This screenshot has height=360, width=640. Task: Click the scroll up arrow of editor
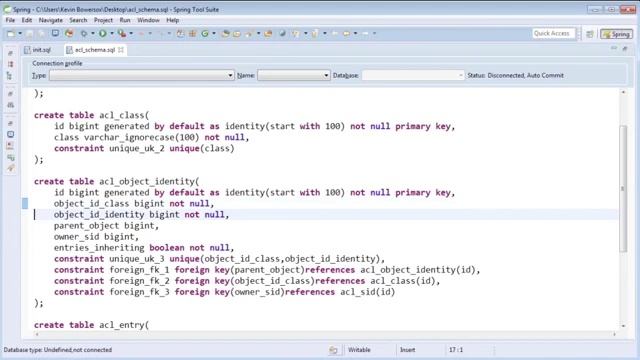pos(623,92)
